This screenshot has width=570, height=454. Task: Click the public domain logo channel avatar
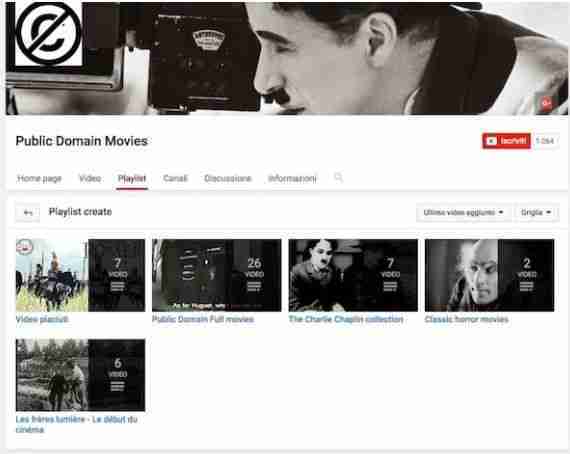[x=48, y=33]
